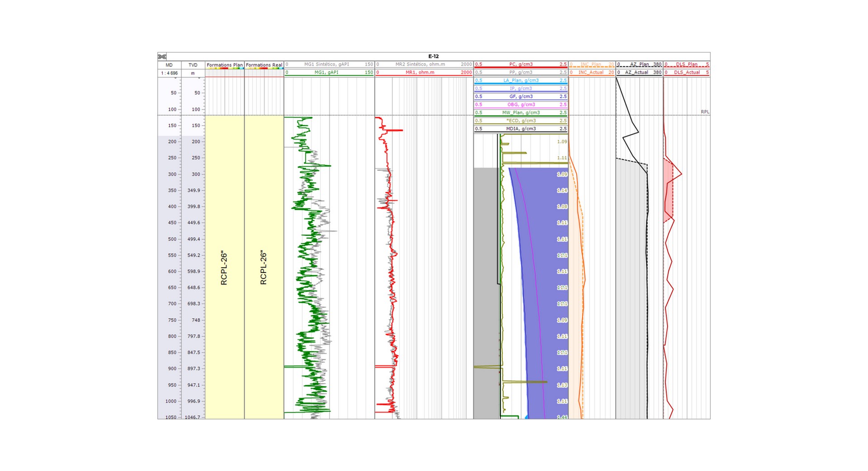This screenshot has width=868, height=471.
Task: Select the MDIA g/cm3 curve header
Action: click(521, 129)
